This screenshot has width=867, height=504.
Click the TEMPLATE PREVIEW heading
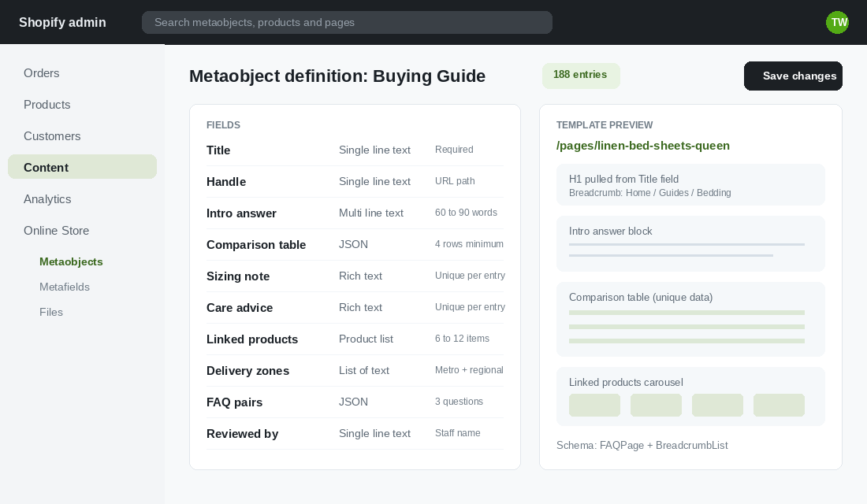tap(605, 125)
